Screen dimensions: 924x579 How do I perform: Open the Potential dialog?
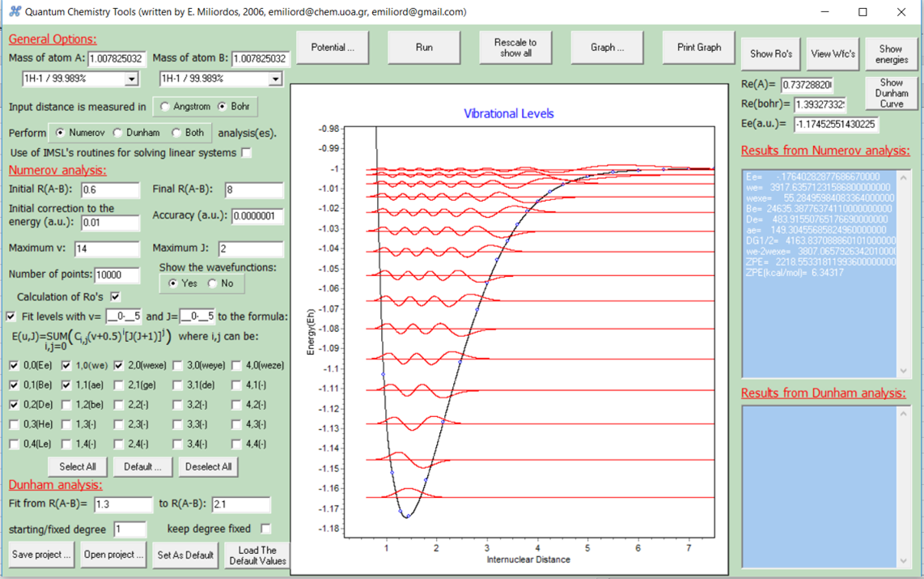(332, 47)
